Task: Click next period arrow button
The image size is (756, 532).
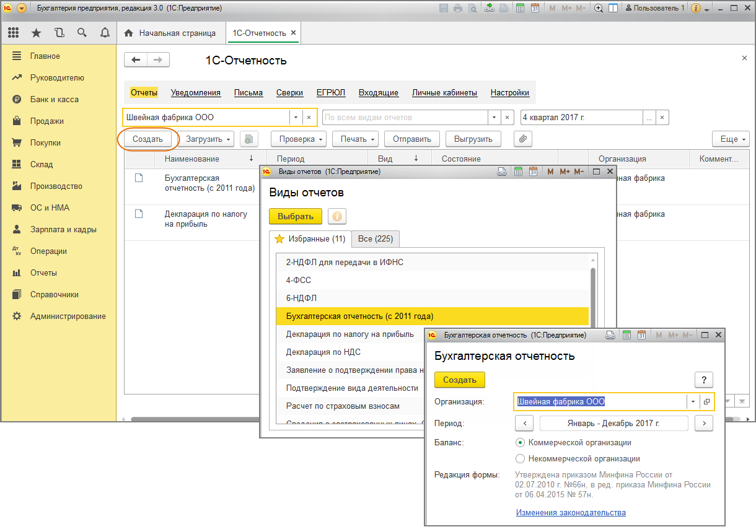Action: pyautogui.click(x=703, y=424)
